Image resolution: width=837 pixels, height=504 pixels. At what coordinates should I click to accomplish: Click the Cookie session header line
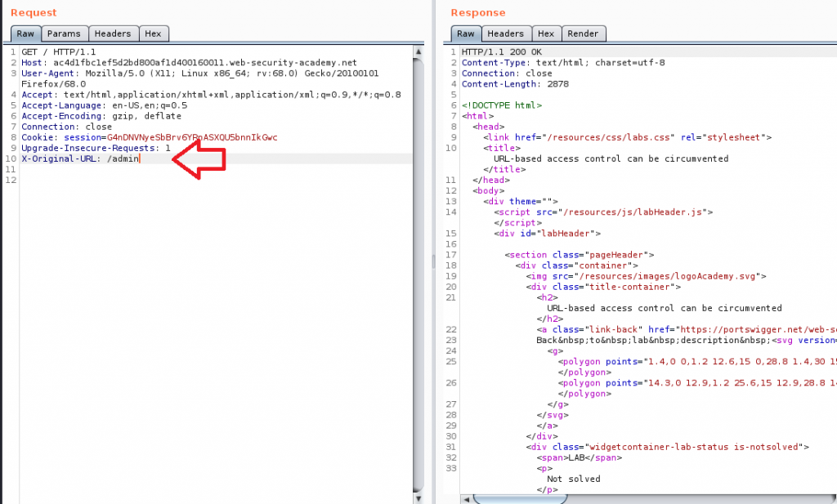click(x=150, y=137)
